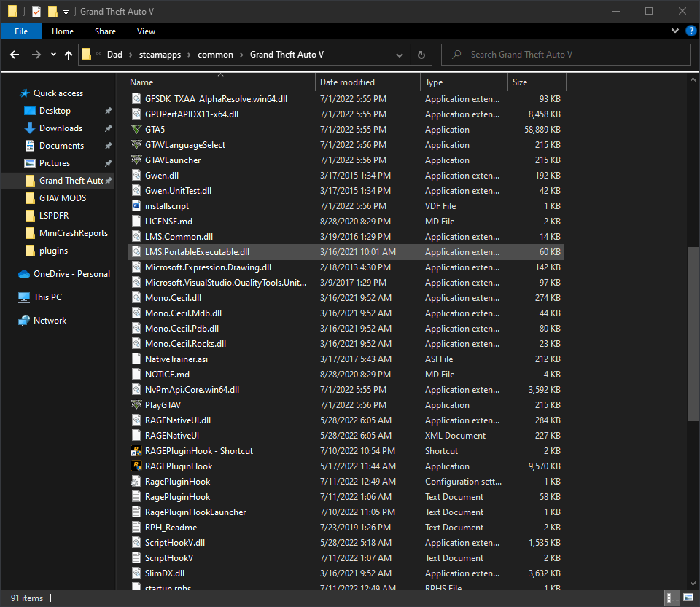
Task: Expand the ribbon with the chevron
Action: click(675, 31)
